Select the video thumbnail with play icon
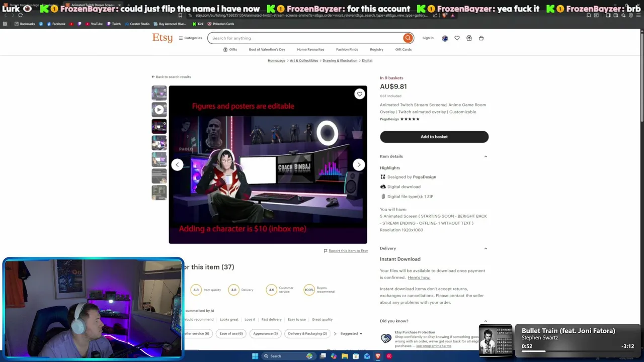 pos(159,110)
